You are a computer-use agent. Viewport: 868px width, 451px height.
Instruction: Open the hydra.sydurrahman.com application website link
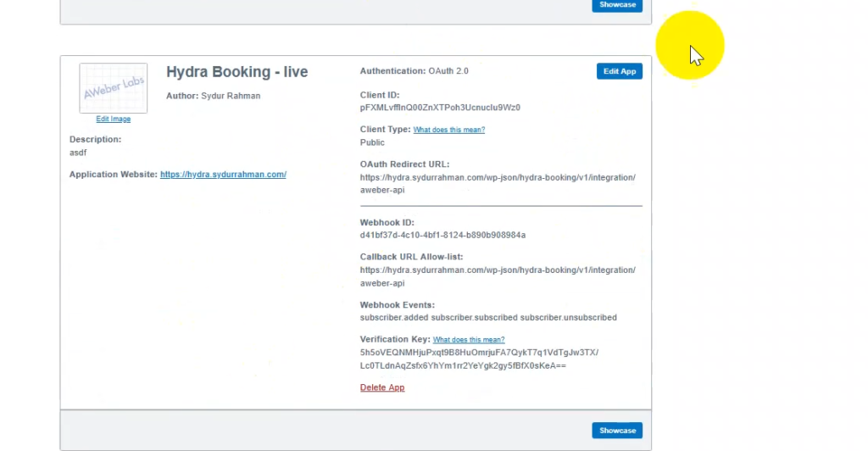coord(223,175)
